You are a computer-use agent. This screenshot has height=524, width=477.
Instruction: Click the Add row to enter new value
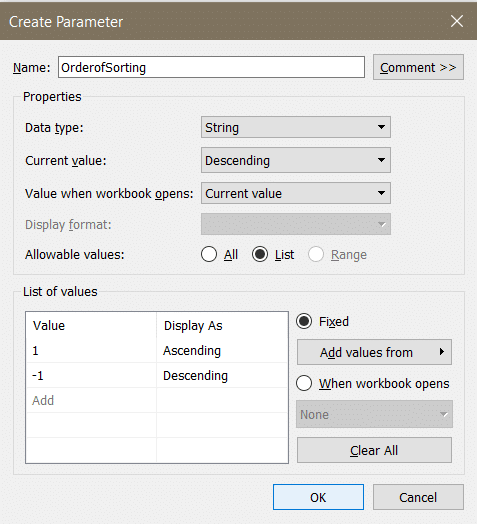(x=91, y=400)
